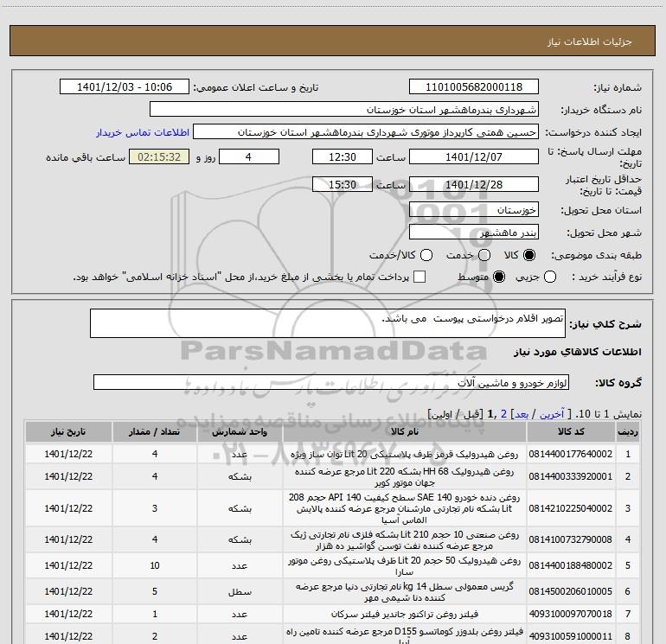Click the validity time field 15:30
Screen dimensions: 666x644
point(343,184)
